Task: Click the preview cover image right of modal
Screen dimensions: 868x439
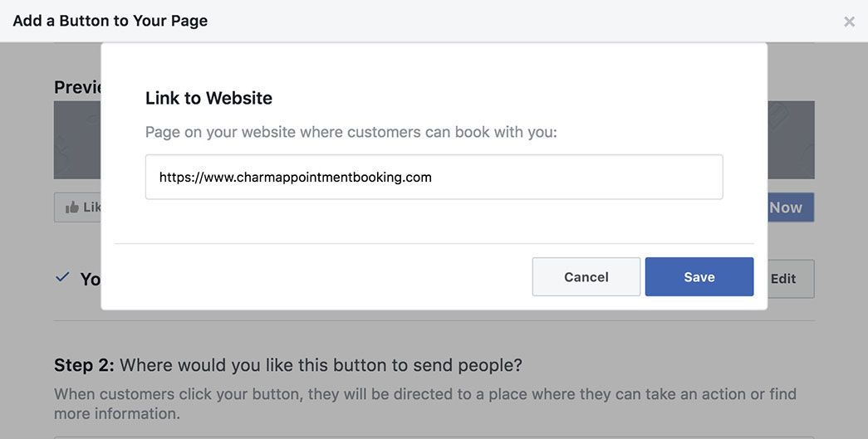Action: pos(790,140)
